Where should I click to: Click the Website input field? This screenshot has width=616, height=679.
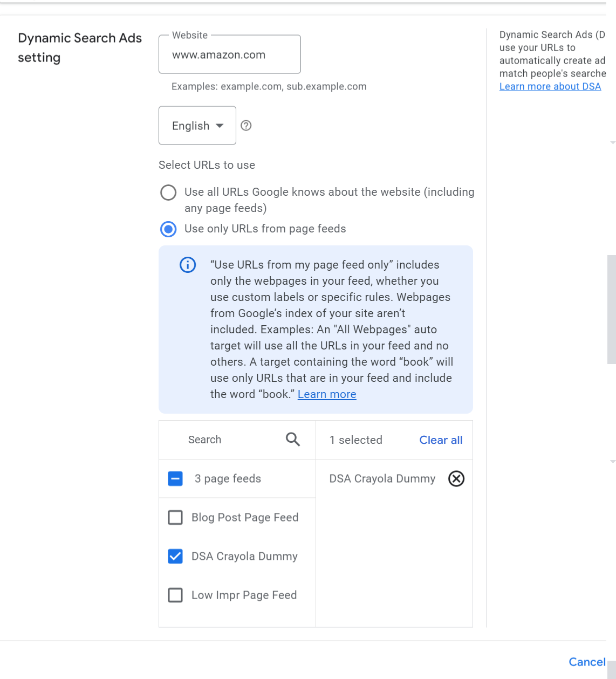pyautogui.click(x=230, y=54)
